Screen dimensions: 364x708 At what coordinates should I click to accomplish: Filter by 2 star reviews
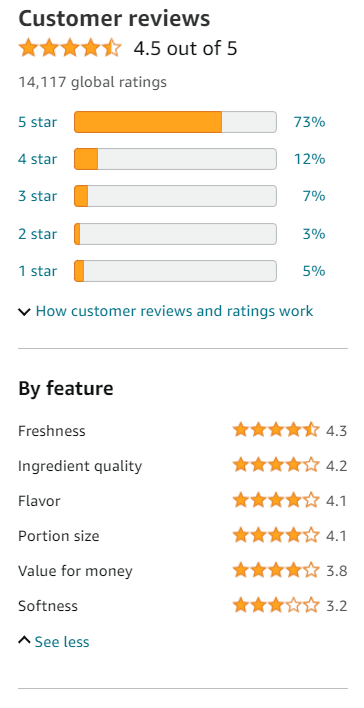(x=37, y=234)
